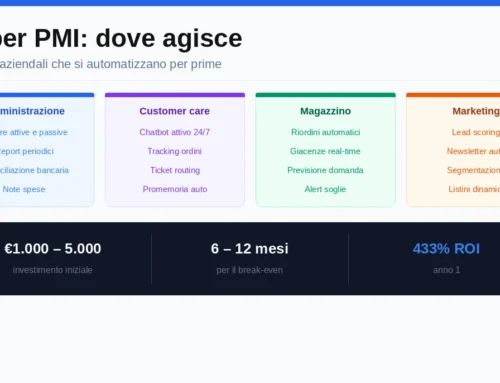Select the 'Customer care' card heading
This screenshot has width=500, height=383.
tap(175, 111)
